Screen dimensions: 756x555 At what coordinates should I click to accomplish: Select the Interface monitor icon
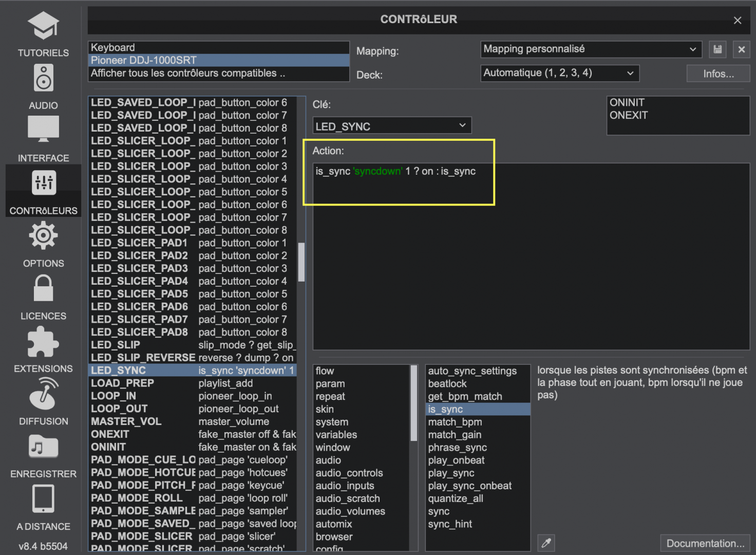point(43,129)
